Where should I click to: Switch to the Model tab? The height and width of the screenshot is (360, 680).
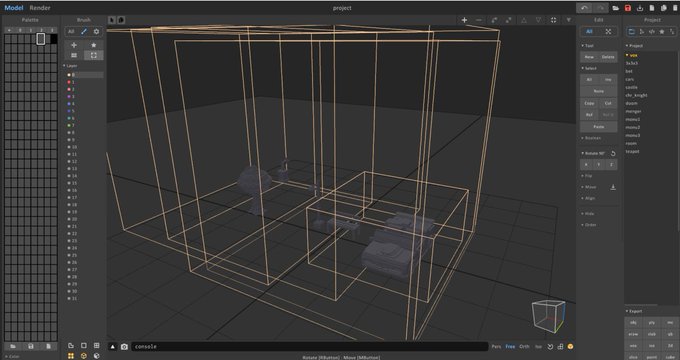(13, 8)
